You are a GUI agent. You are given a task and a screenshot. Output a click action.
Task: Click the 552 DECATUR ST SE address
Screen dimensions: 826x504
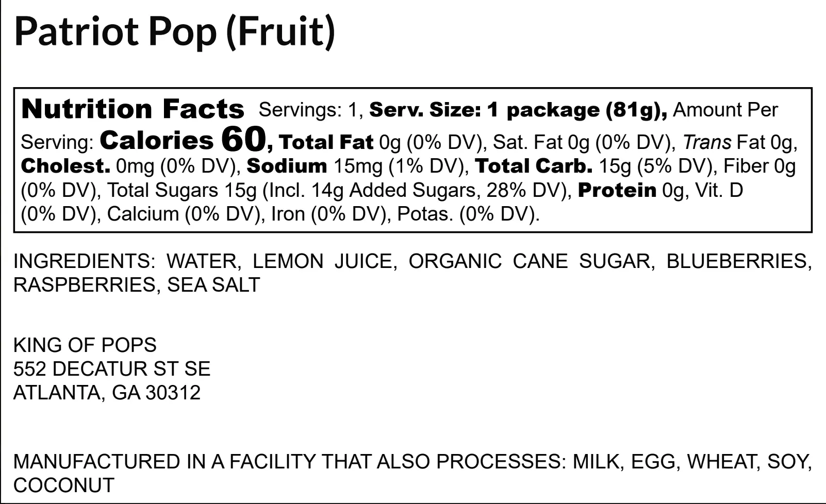click(112, 369)
